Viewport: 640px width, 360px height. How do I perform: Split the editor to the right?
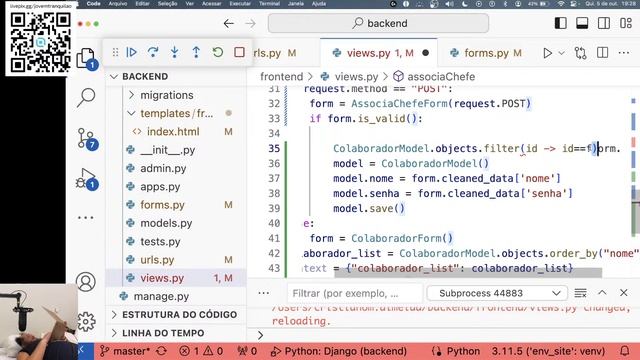point(602,53)
